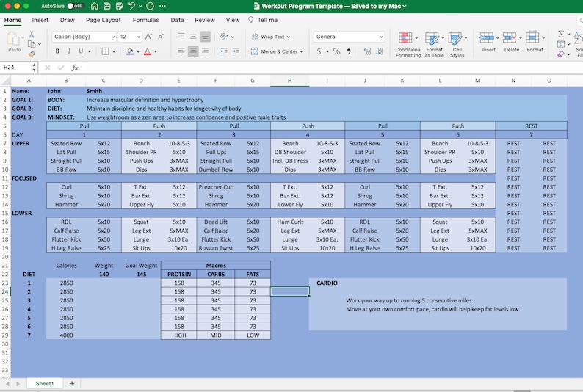Click the Format Painter brush icon

32,54
